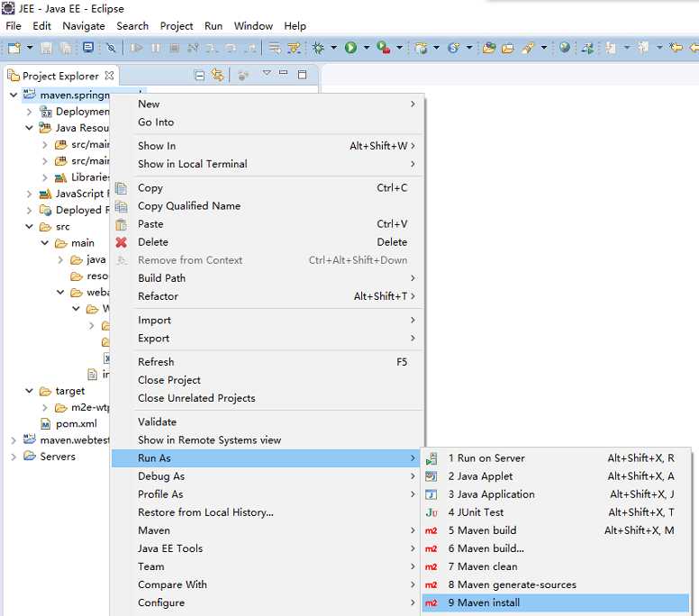
Task: Click the red Delete X icon
Action: pos(121,242)
